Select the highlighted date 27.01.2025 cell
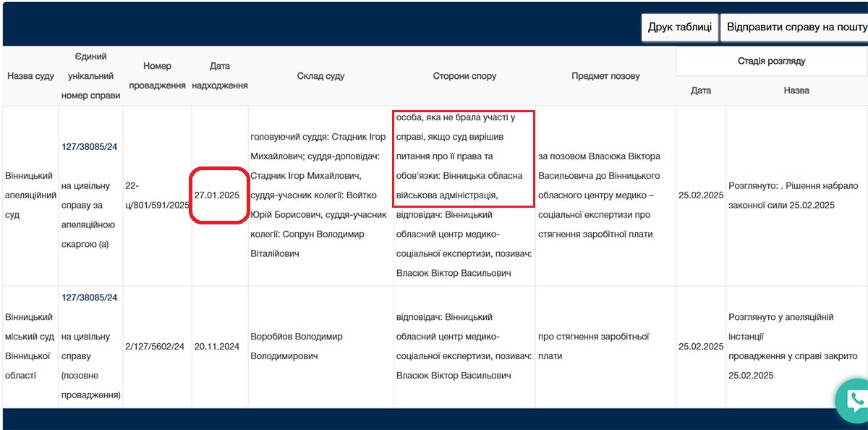This screenshot has height=430, width=868. coord(218,195)
